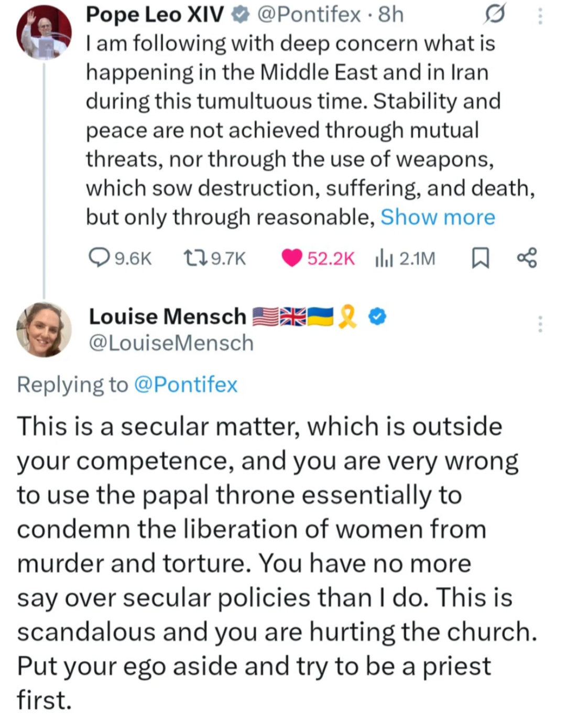This screenshot has width=566, height=728.
Task: Click the Louise Mensch display name
Action: [x=167, y=316]
